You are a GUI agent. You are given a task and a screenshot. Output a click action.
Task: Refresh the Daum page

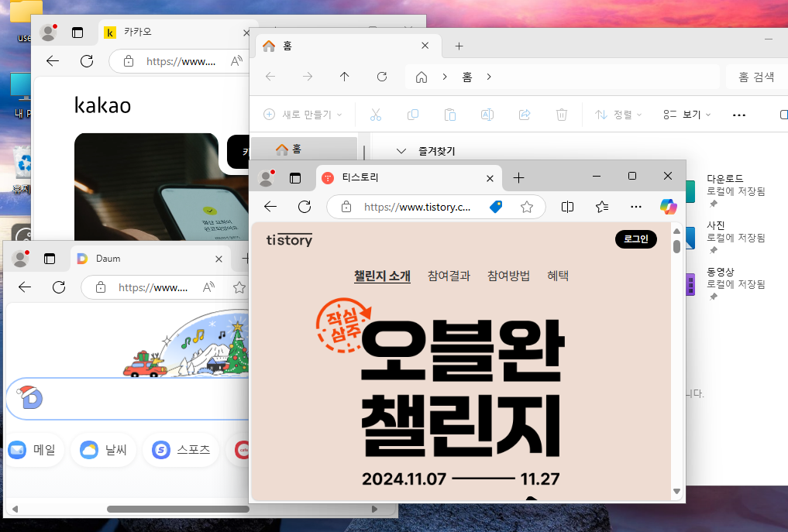pyautogui.click(x=59, y=287)
